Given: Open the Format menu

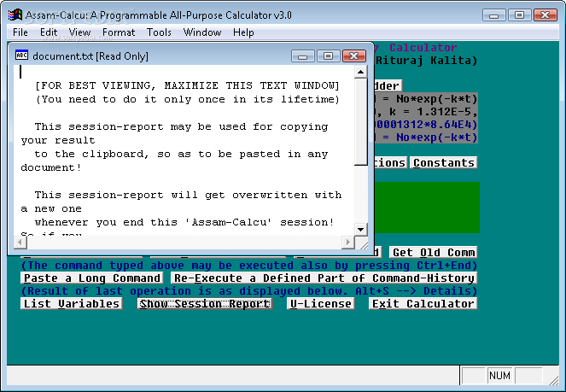Looking at the screenshot, I should tap(119, 32).
